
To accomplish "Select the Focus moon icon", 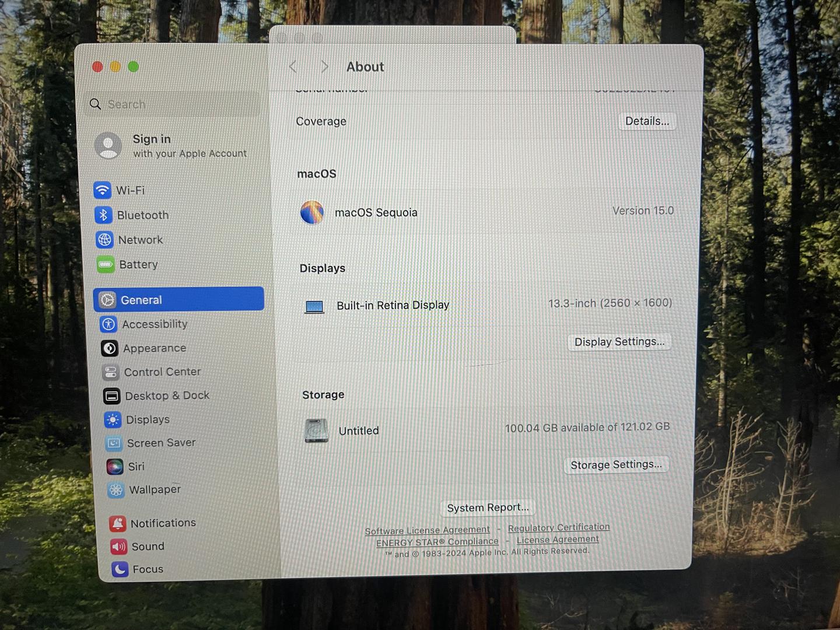I will click(120, 569).
